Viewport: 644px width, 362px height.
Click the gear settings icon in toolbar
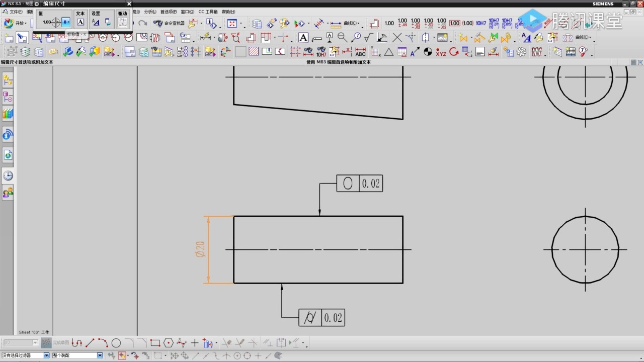(521, 52)
